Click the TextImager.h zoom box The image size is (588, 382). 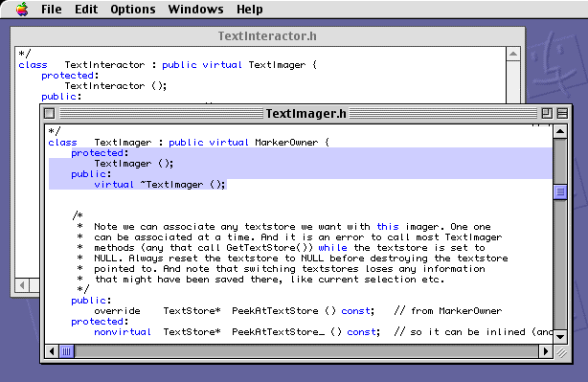point(547,113)
